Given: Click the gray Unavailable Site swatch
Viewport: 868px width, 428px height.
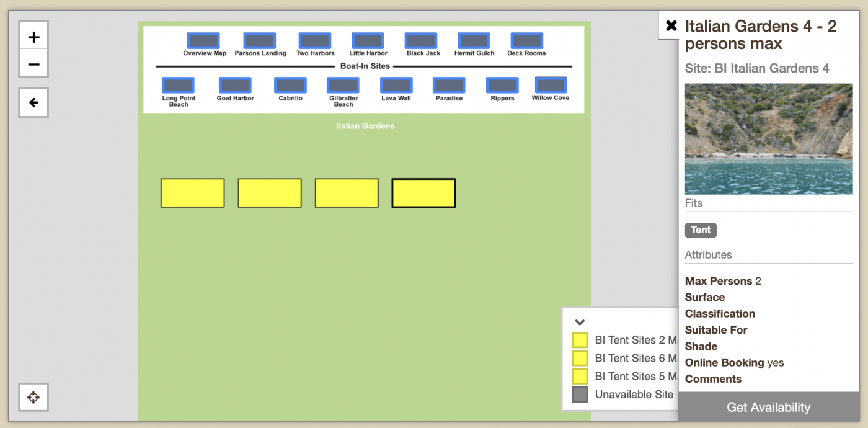Looking at the screenshot, I should tap(580, 394).
